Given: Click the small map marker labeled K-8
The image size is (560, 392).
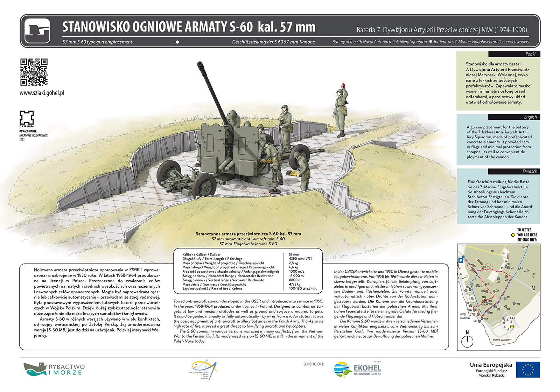Looking at the screenshot, I should coord(534,289).
